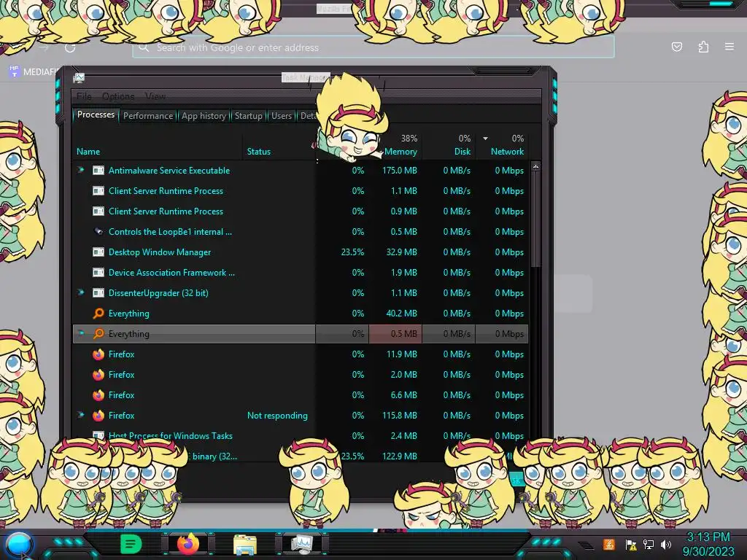Viewport: 747px width, 560px height.
Task: Select the Desktop Window Manager row name
Action: (x=160, y=252)
